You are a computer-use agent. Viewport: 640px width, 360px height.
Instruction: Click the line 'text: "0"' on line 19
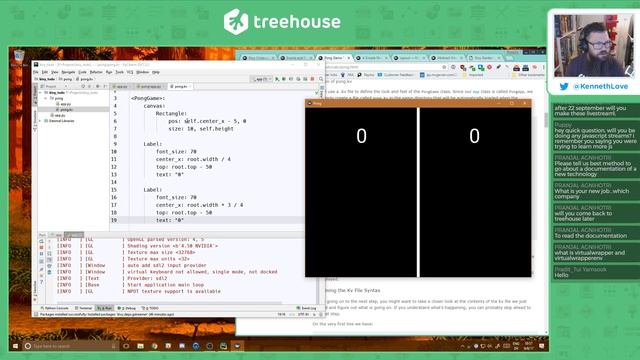coord(170,220)
